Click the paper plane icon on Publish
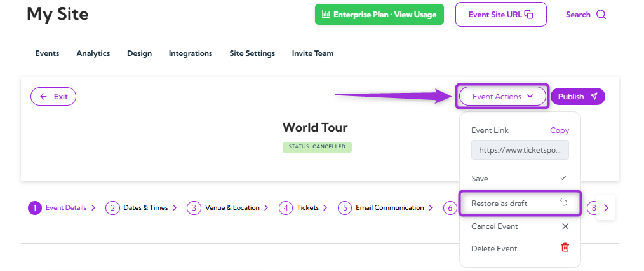Screen dimensions: 644x271 point(593,96)
